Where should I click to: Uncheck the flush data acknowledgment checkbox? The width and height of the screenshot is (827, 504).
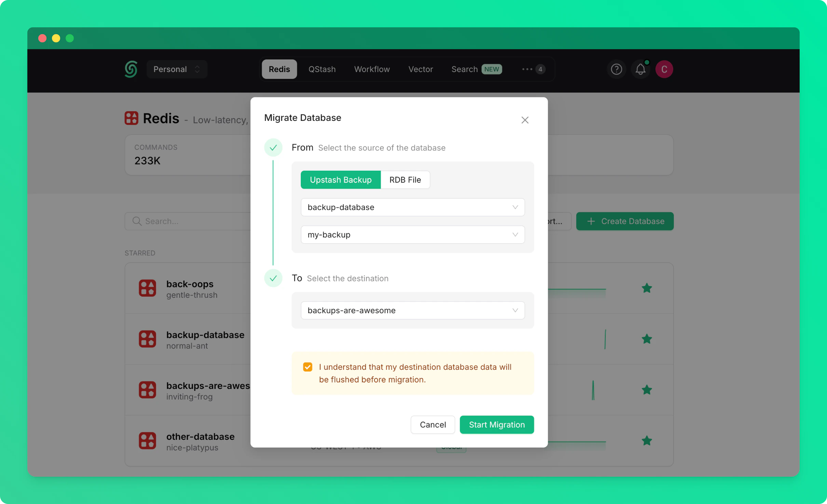308,367
